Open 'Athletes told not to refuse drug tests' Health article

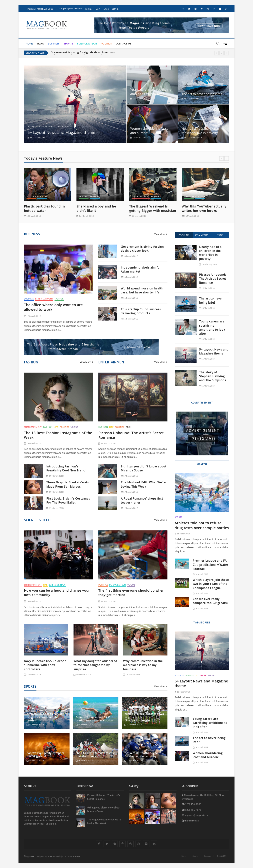click(201, 525)
